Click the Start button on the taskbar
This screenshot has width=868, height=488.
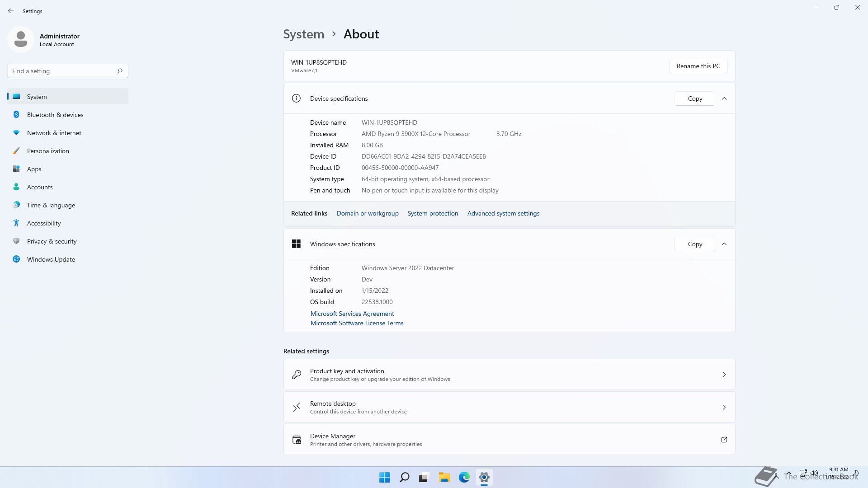[x=384, y=477]
